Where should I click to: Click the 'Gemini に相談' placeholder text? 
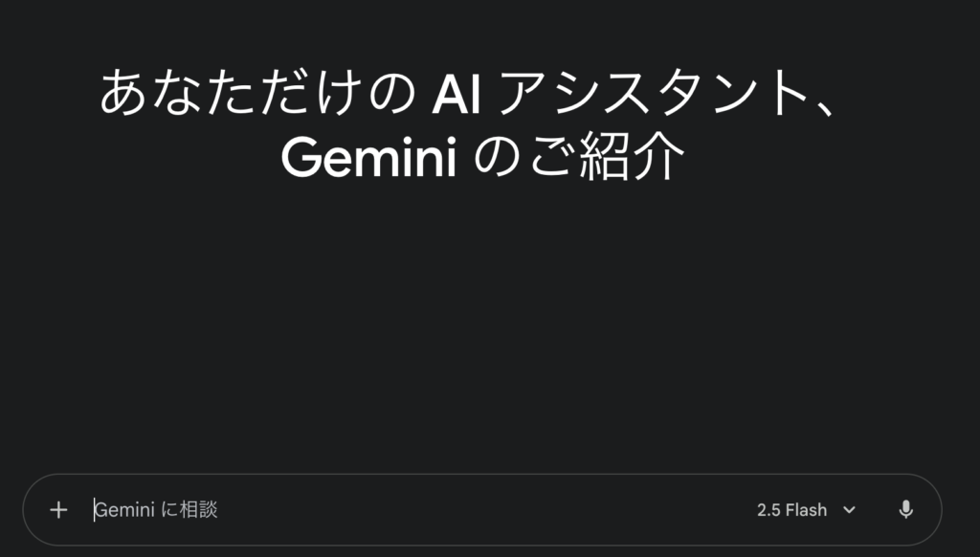156,510
